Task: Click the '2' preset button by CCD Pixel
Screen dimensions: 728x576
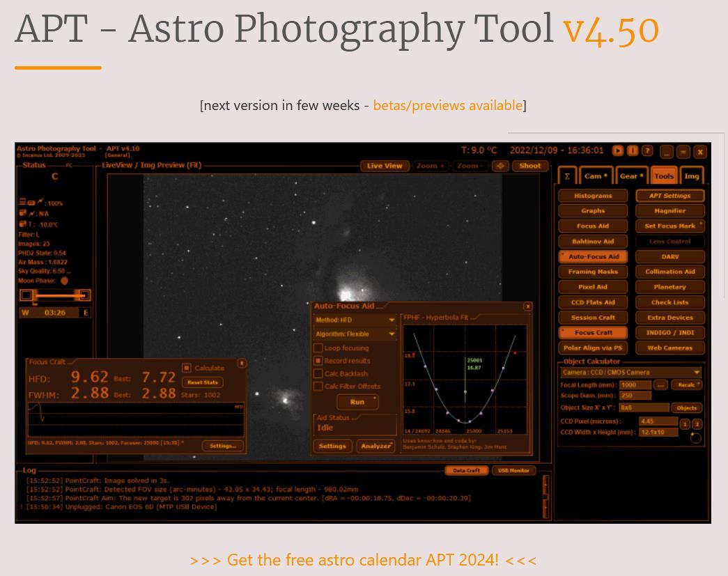Action: pyautogui.click(x=697, y=423)
